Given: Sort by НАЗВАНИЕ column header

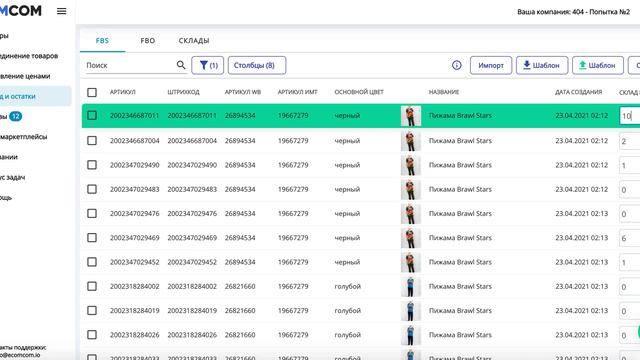Looking at the screenshot, I should tap(444, 92).
